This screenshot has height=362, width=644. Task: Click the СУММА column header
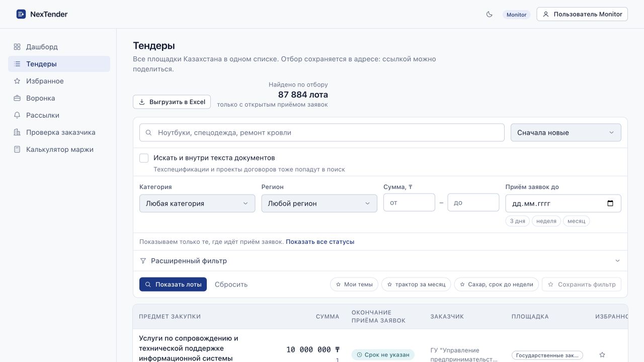point(328,317)
